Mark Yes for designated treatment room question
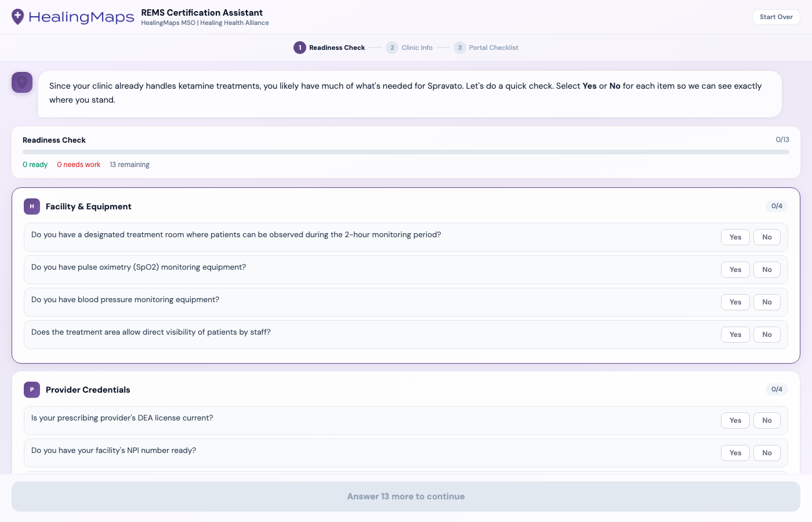The height and width of the screenshot is (522, 812). pyautogui.click(x=735, y=237)
